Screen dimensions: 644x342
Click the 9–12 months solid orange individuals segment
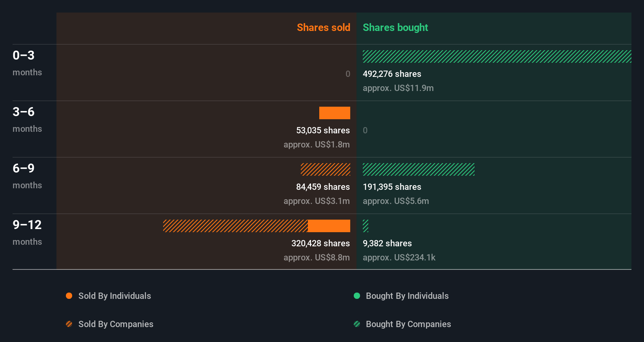pos(329,226)
